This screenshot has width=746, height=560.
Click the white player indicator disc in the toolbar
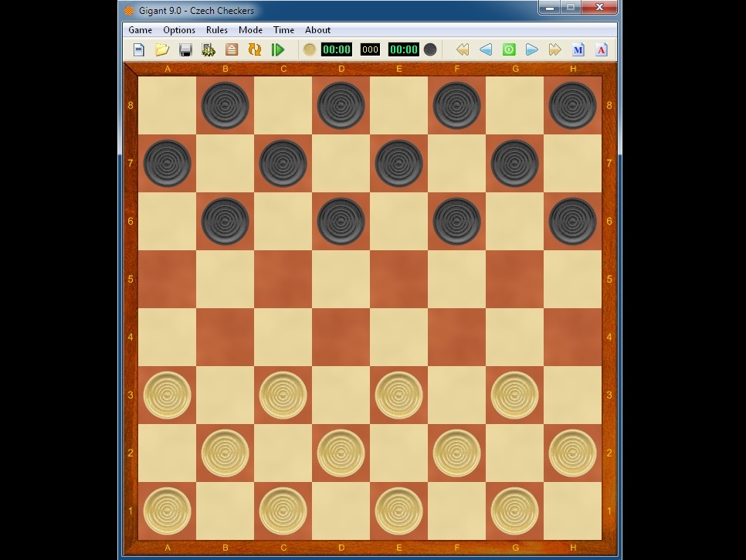tap(309, 49)
